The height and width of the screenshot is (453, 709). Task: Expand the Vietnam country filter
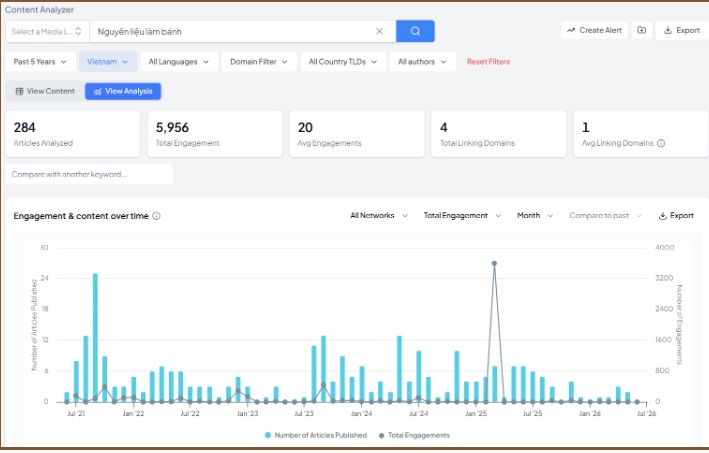click(x=108, y=62)
